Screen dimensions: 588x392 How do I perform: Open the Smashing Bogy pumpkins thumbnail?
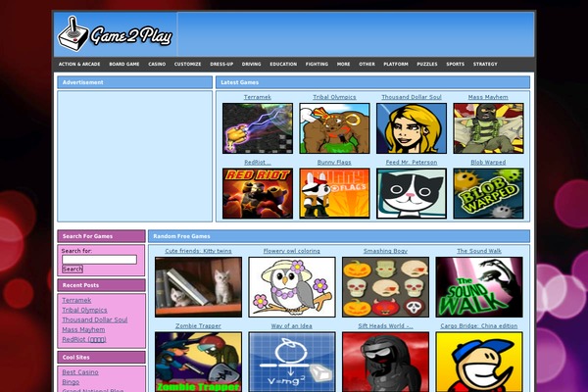tap(385, 287)
